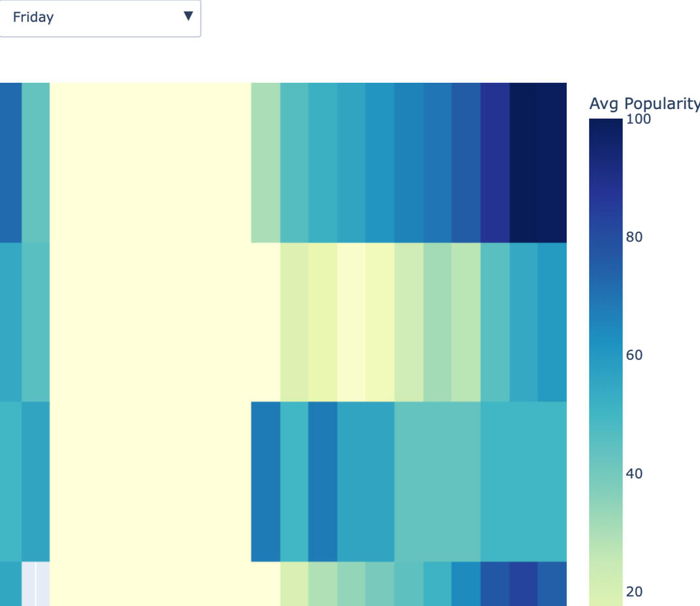This screenshot has height=606, width=700.
Task: Select the darkest navy cell in the top heatmap row
Action: [538, 162]
